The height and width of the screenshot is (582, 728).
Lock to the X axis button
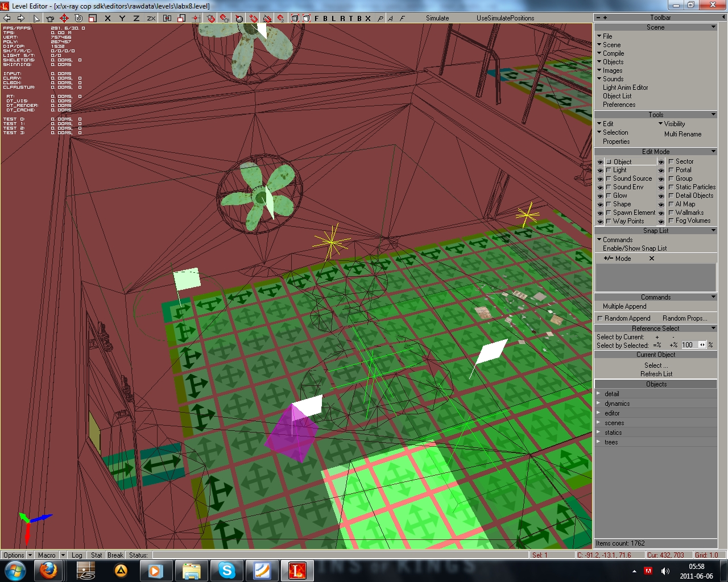point(107,18)
